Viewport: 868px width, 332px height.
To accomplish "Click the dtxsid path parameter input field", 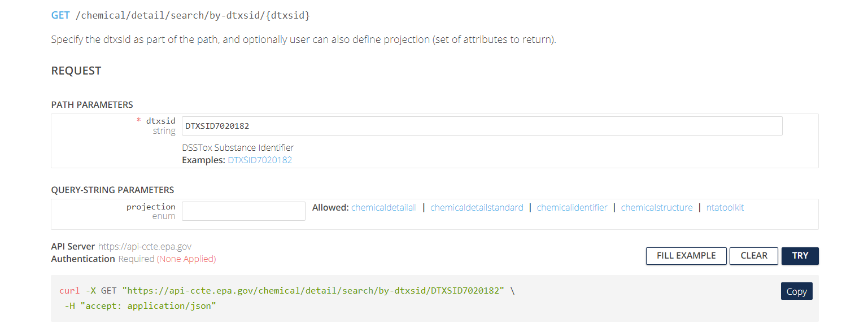I will (x=482, y=126).
